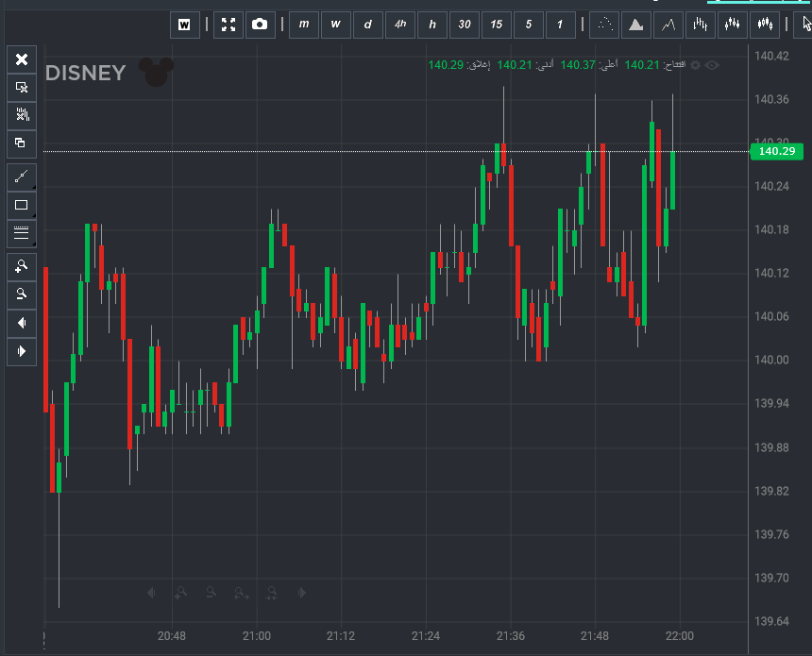Screen dimensions: 812x656
Task: Switch to hollow candles chart type
Action: point(765,25)
